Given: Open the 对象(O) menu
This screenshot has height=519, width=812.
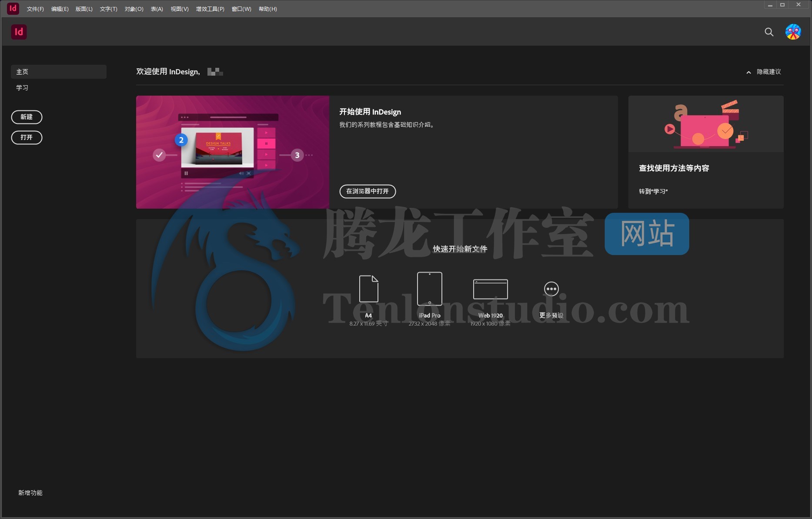Looking at the screenshot, I should pyautogui.click(x=134, y=9).
